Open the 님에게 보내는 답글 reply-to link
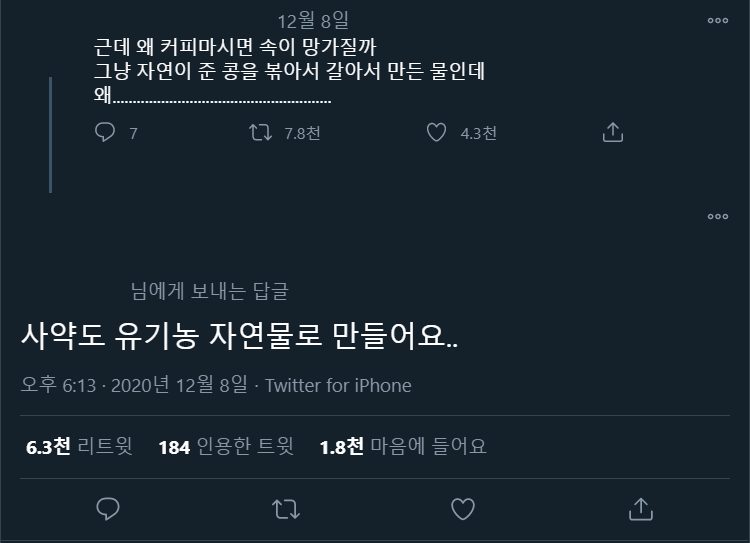The image size is (750, 543). tap(209, 291)
